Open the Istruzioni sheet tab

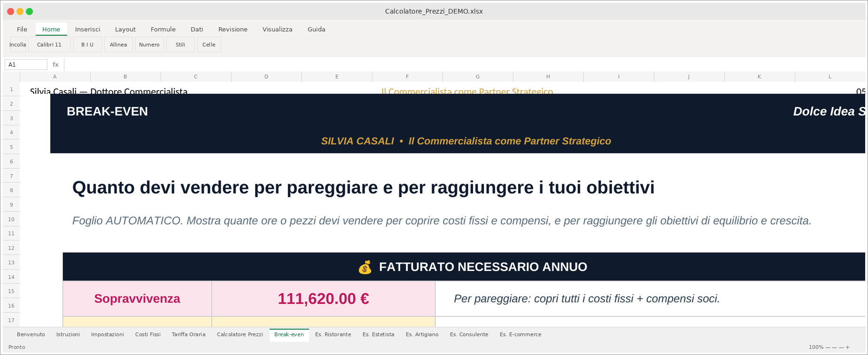click(68, 334)
